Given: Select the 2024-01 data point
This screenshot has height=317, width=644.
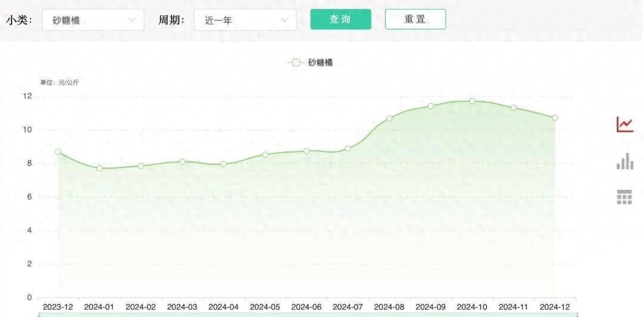Looking at the screenshot, I should [100, 169].
